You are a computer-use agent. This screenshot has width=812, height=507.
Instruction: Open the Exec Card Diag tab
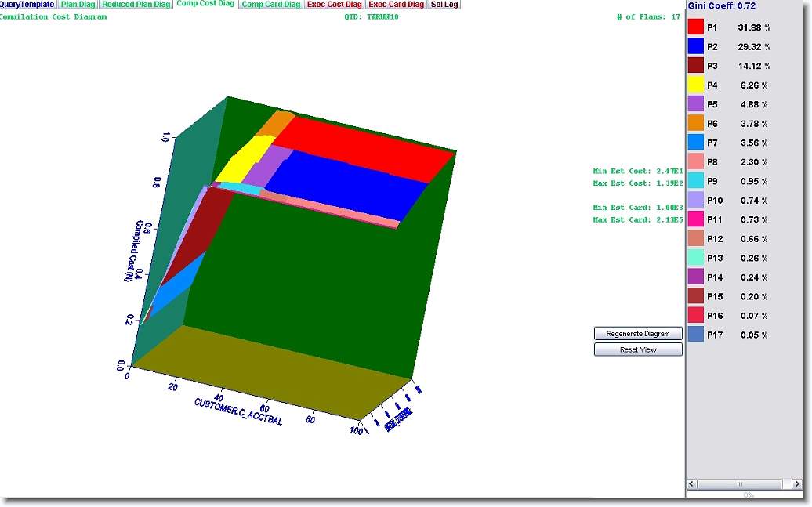tap(396, 5)
